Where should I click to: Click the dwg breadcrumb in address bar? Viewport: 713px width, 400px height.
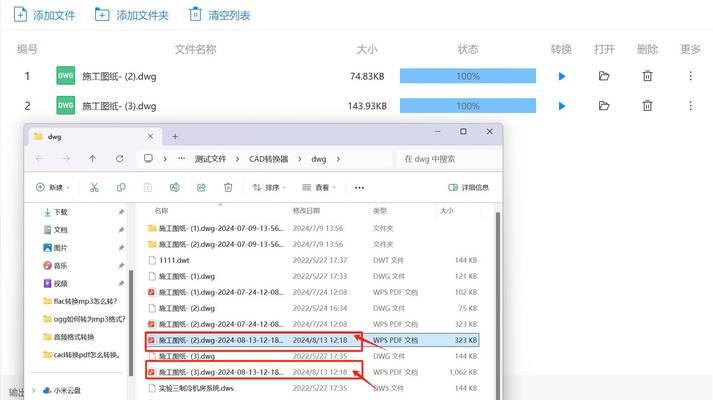[x=319, y=159]
